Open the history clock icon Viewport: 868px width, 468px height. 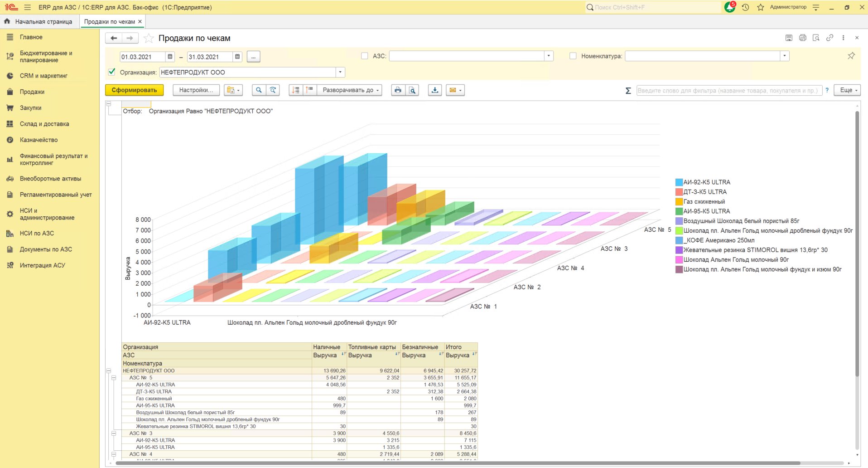click(x=745, y=7)
